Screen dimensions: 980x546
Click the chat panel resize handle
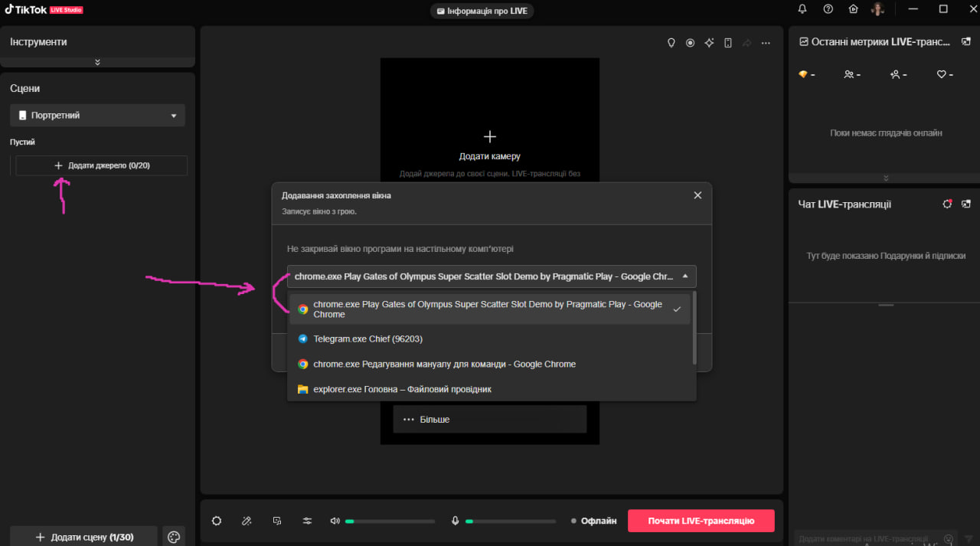886,305
